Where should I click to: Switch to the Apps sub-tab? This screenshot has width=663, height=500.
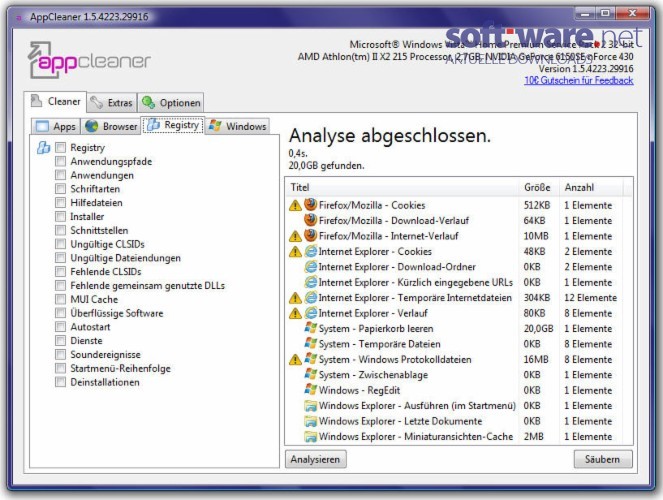(55, 126)
